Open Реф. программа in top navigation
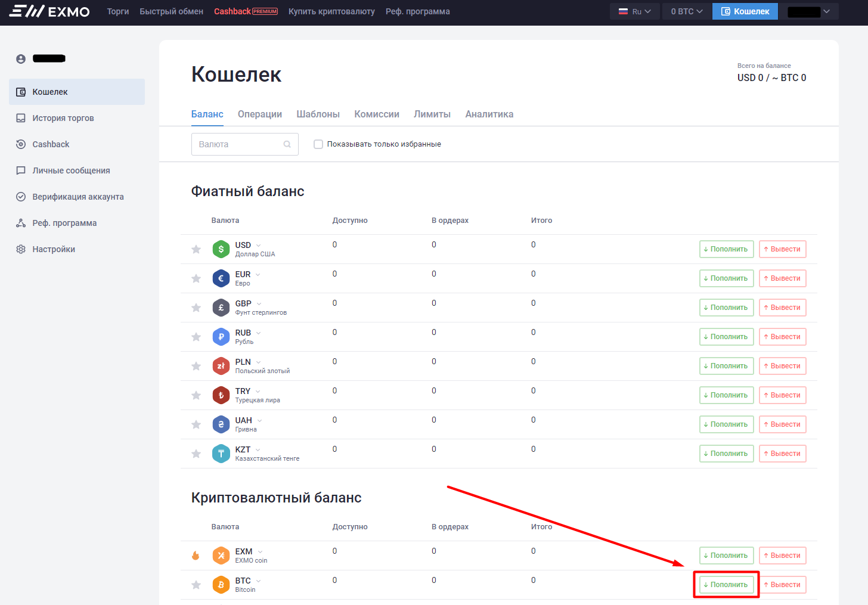Image resolution: width=868 pixels, height=605 pixels. tap(418, 11)
